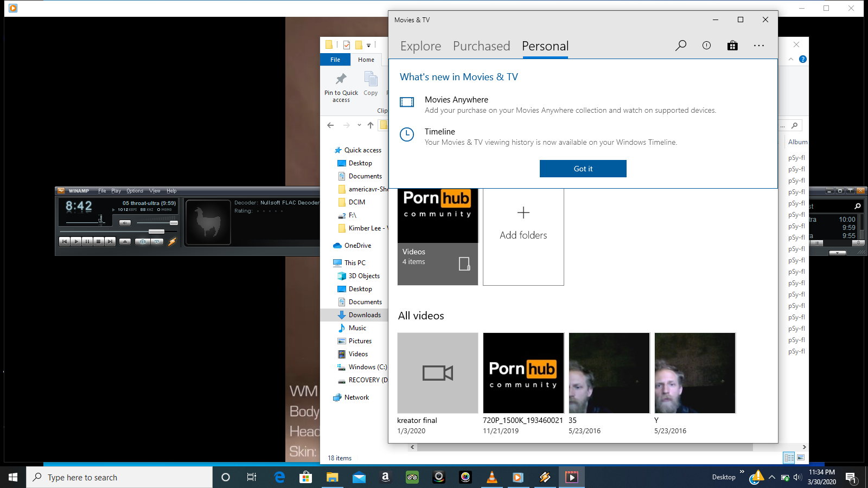Open the downloads and updates info icon
The image size is (868, 488).
(706, 46)
